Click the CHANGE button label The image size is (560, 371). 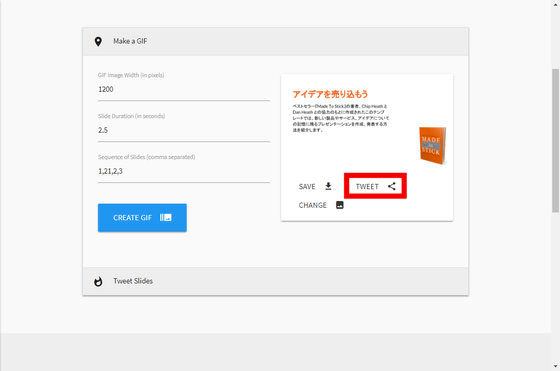click(312, 205)
